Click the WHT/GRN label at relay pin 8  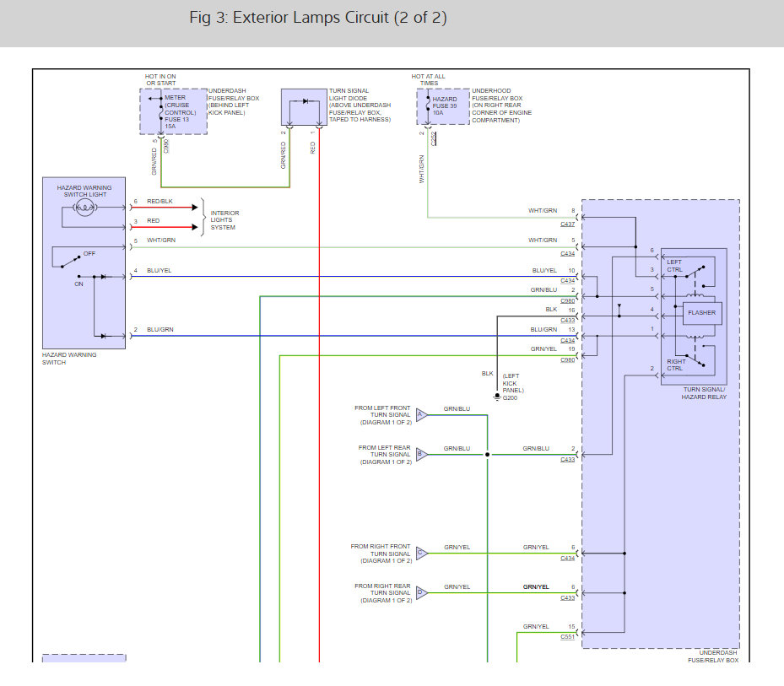tap(543, 211)
